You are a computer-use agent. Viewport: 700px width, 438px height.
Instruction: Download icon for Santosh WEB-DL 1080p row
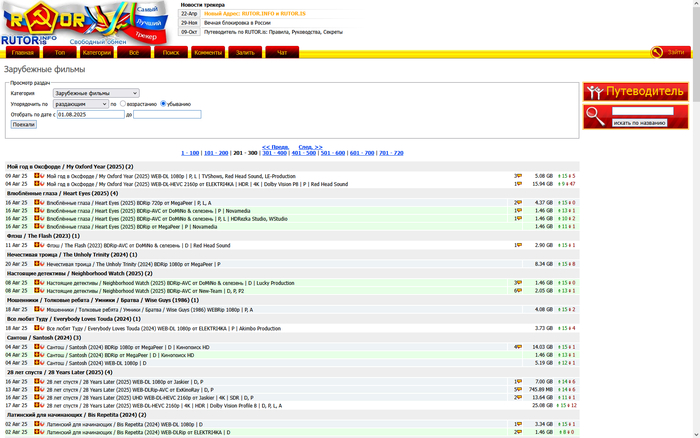(37, 363)
